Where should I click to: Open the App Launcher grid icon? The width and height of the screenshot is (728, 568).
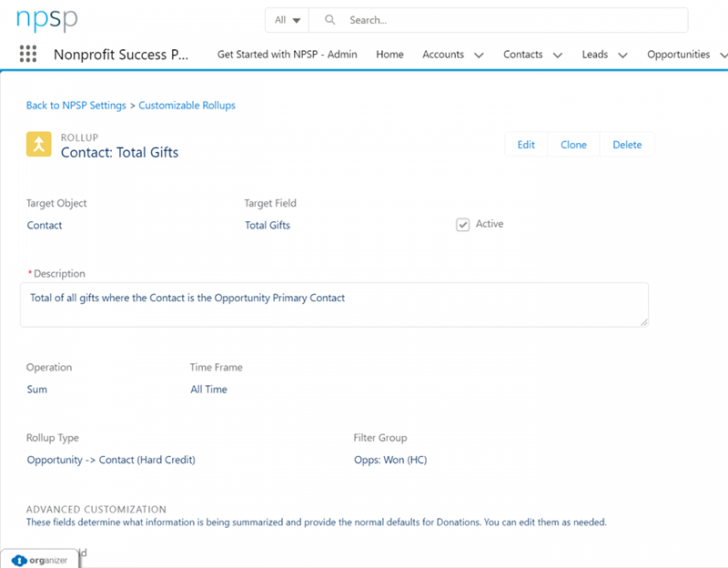tap(27, 54)
